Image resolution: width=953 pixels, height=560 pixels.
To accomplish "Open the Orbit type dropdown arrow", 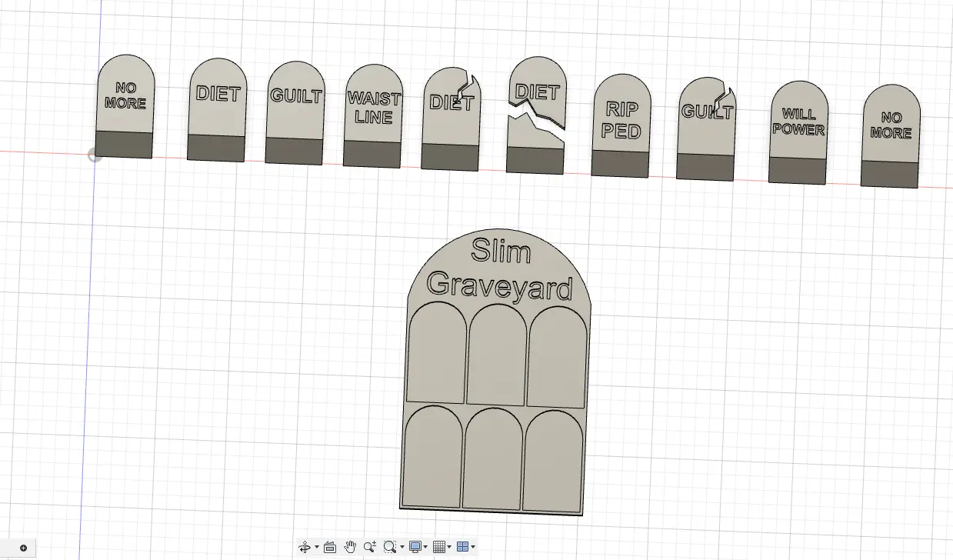I will (x=317, y=548).
